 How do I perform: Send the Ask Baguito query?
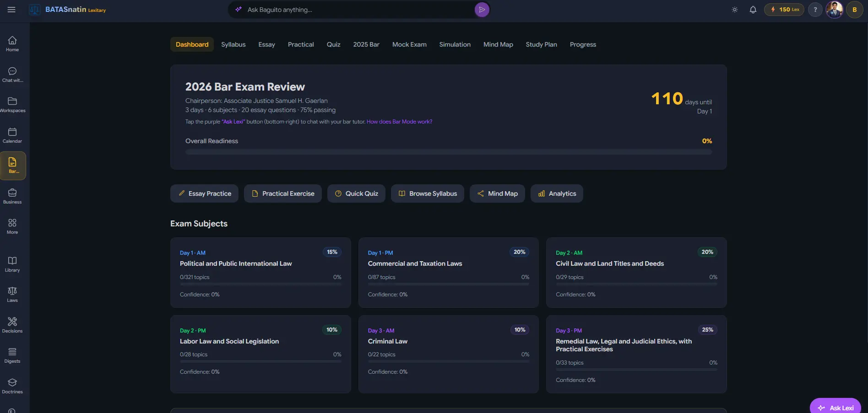(x=482, y=10)
